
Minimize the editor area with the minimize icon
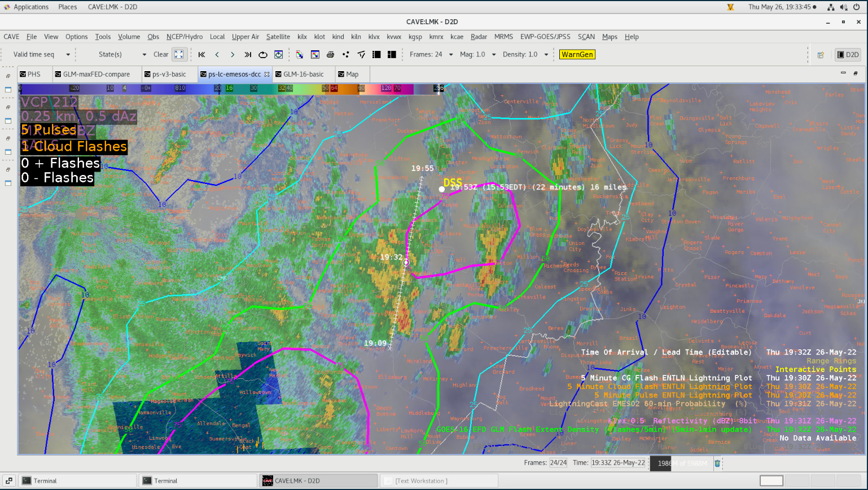(843, 73)
